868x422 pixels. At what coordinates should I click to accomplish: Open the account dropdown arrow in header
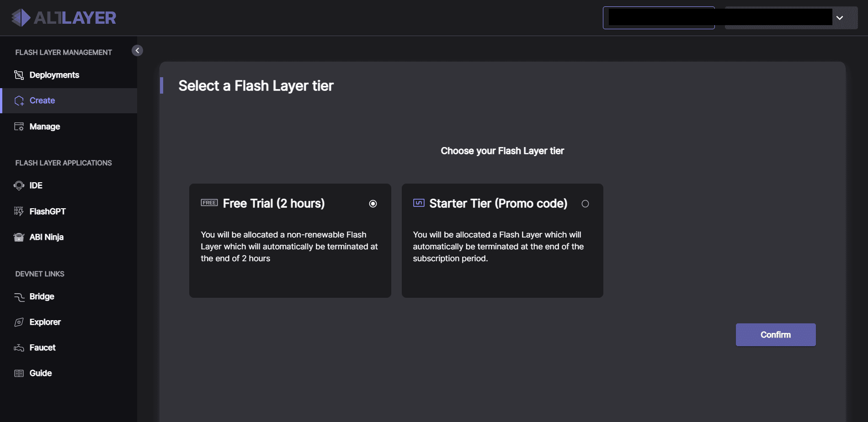(x=840, y=18)
